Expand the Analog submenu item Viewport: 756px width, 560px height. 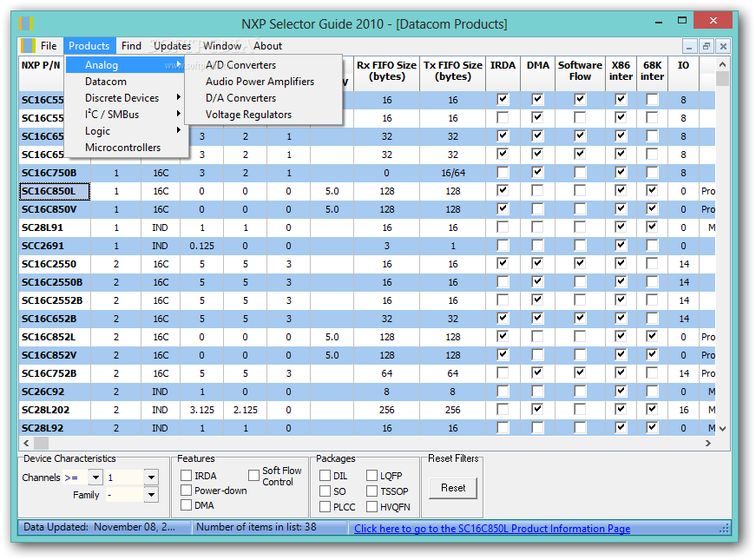(x=126, y=65)
